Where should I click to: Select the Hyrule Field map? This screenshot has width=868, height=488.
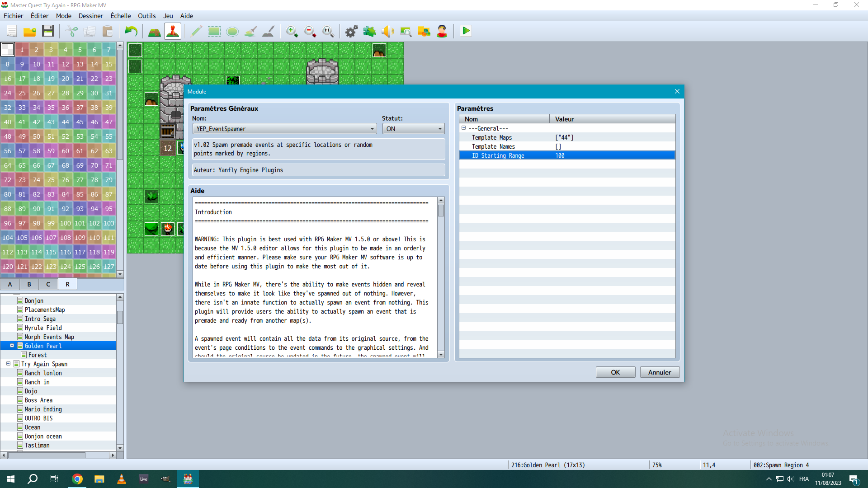click(x=43, y=328)
